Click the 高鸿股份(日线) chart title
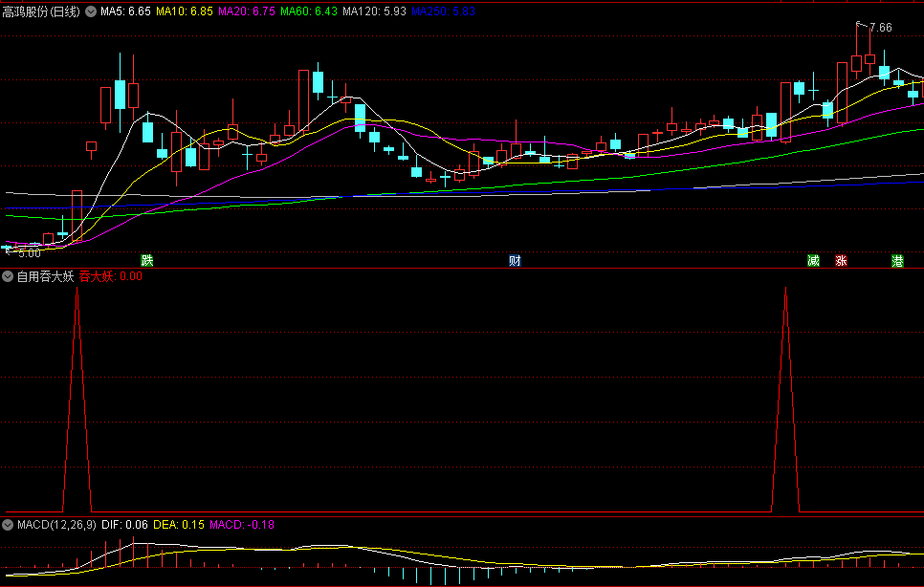Screen dimensions: 924x587 click(41, 11)
